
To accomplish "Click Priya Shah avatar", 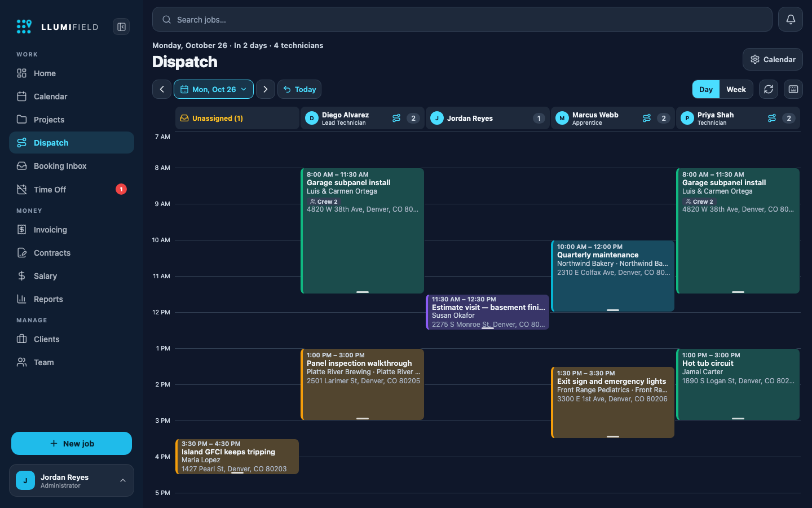I will point(687,118).
